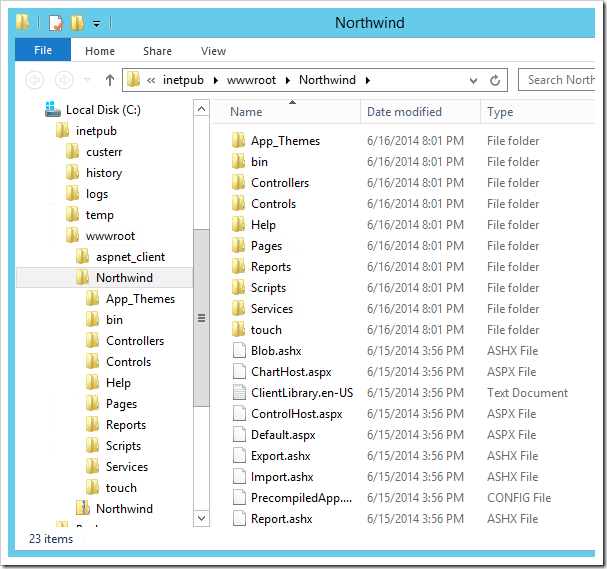Select the Controls folder icon in file list
Viewport: 607px width, 569px height.
click(x=238, y=203)
